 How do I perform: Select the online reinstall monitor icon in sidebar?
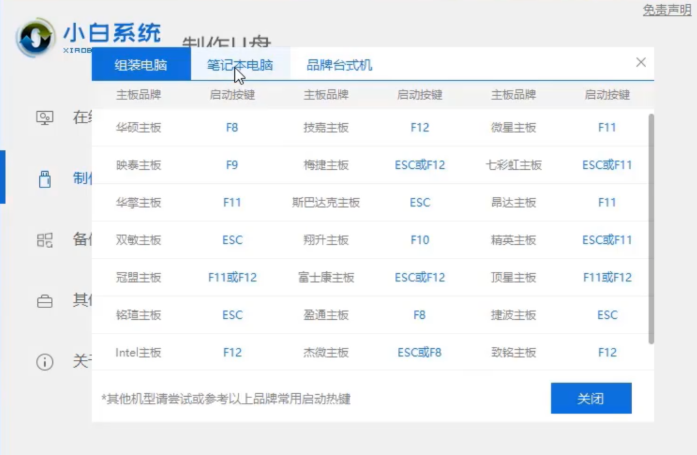[44, 117]
